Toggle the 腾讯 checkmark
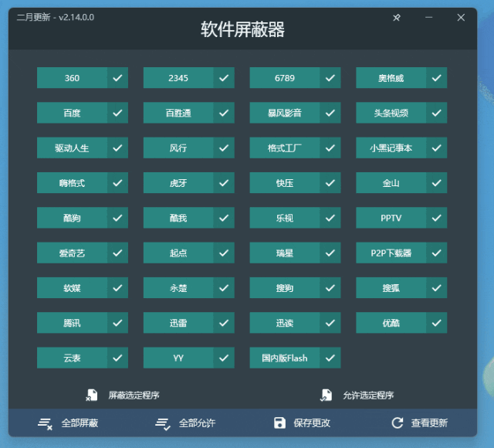The width and height of the screenshot is (494, 448). (117, 323)
